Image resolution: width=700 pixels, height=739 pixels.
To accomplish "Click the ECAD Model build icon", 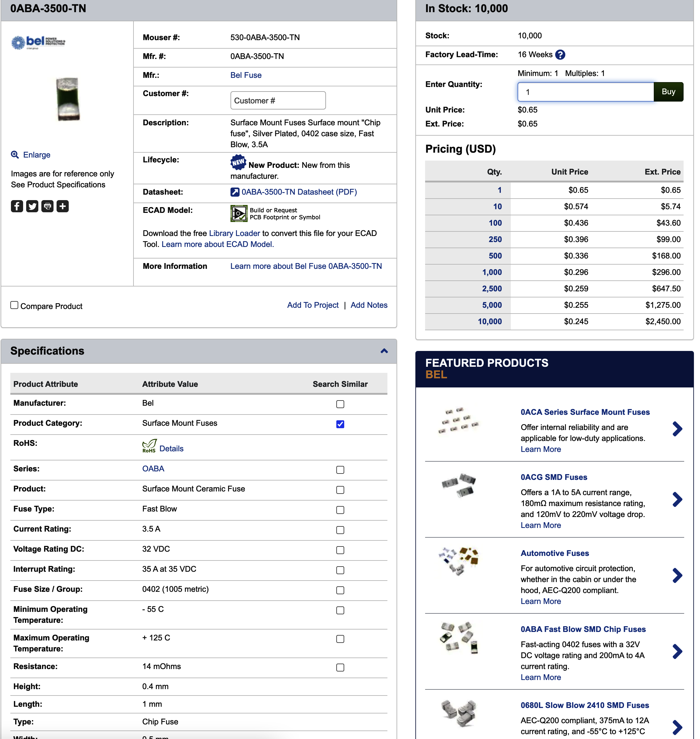I will pos(239,213).
